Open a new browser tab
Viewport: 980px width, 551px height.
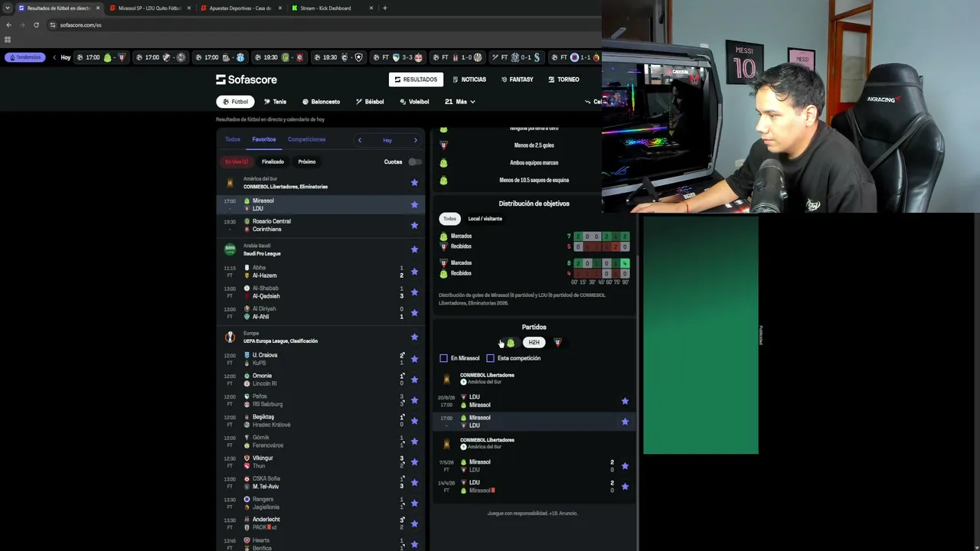click(x=384, y=8)
